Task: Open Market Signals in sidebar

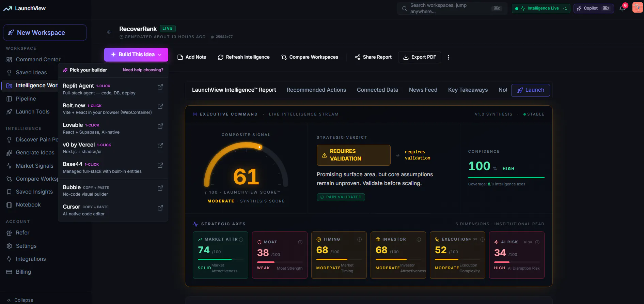Action: [x=35, y=166]
